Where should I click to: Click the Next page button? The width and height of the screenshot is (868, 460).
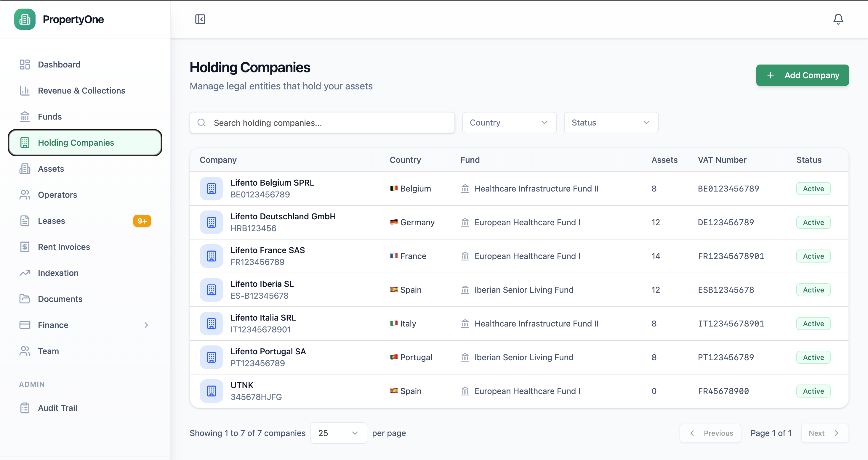(x=824, y=433)
